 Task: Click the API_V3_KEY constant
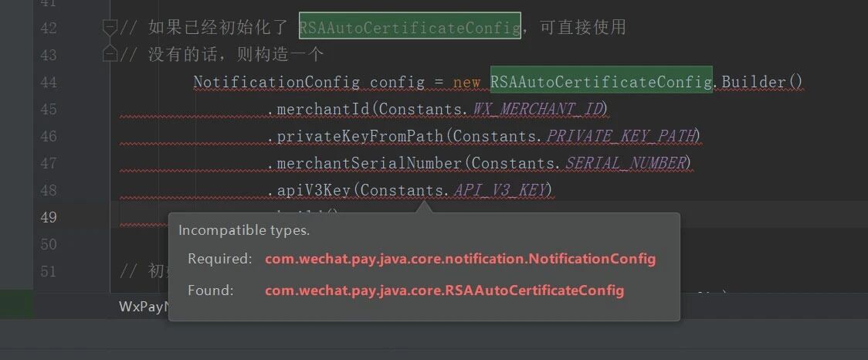(x=500, y=191)
